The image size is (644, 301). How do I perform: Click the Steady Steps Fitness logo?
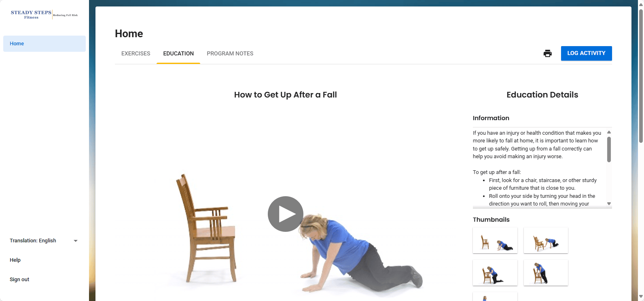pyautogui.click(x=44, y=15)
